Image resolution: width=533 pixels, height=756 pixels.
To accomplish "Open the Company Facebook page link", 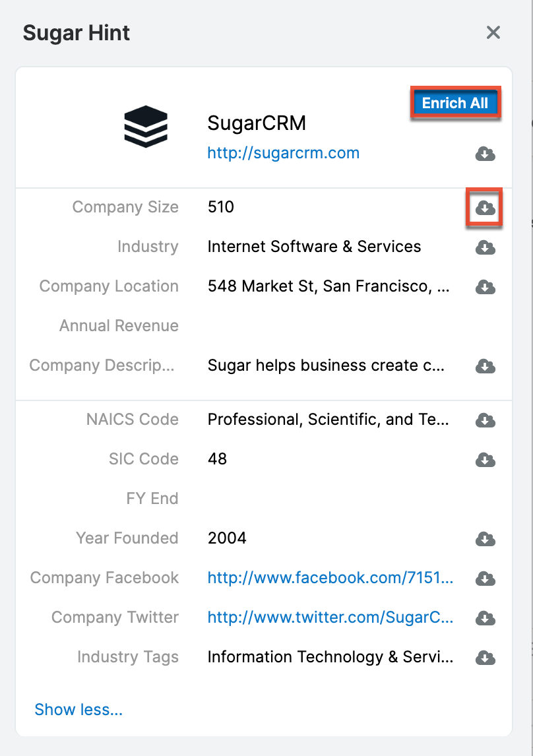I will click(330, 578).
